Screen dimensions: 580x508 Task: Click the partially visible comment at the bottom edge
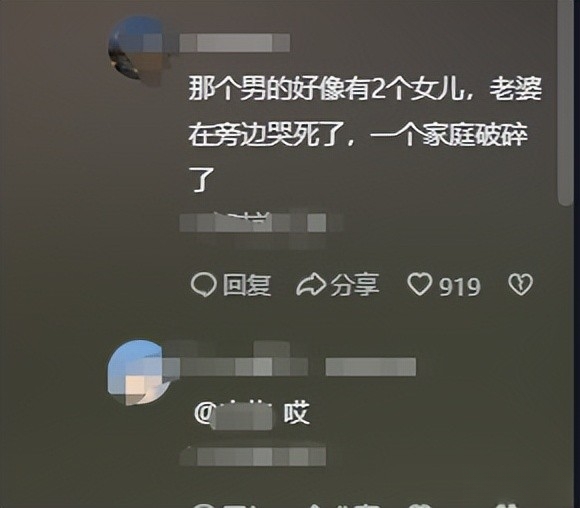point(355,505)
